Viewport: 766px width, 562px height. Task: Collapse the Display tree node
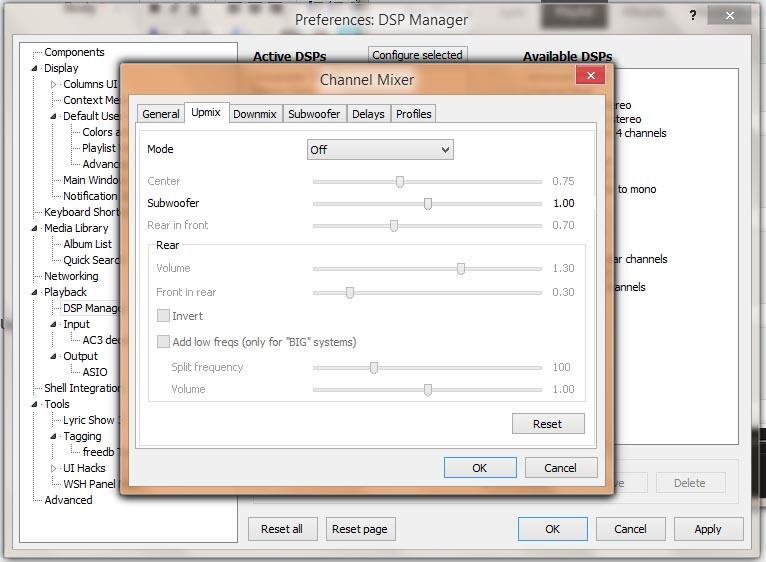pos(35,68)
